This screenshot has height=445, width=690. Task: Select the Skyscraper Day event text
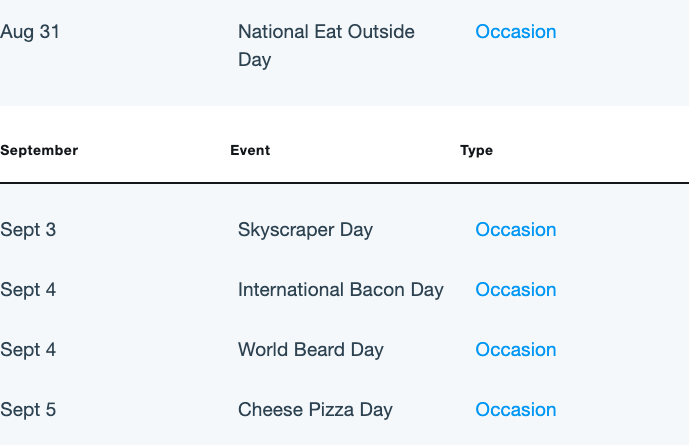[305, 230]
